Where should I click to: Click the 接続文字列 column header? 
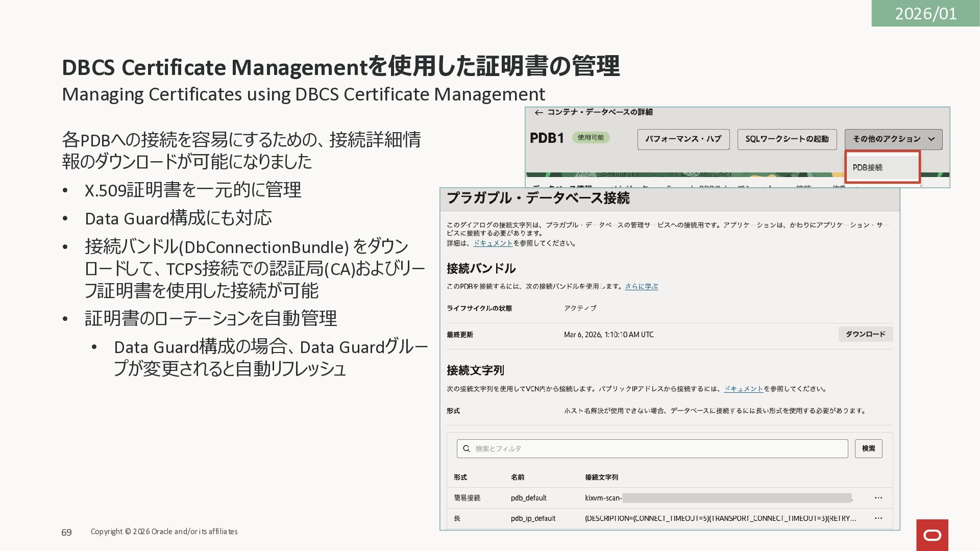(601, 478)
